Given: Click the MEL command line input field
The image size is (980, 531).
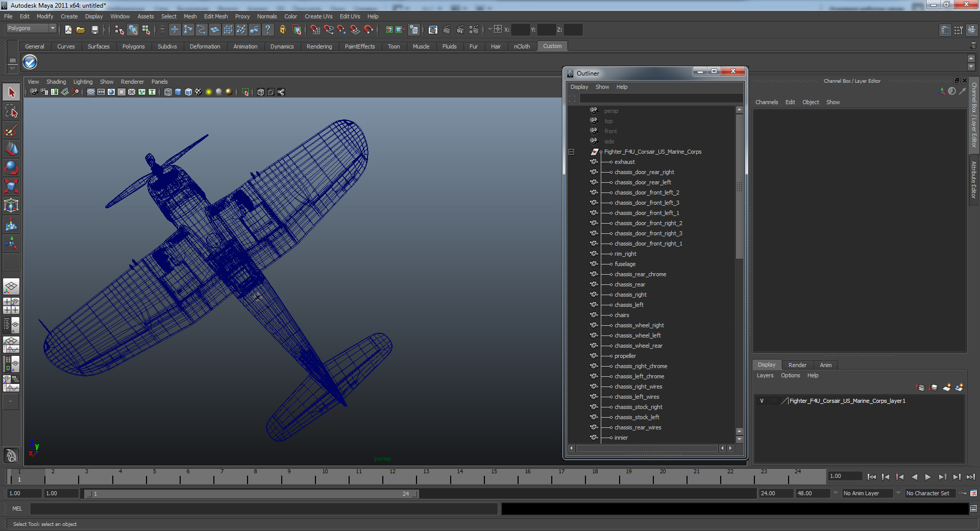Looking at the screenshot, I should [263, 509].
